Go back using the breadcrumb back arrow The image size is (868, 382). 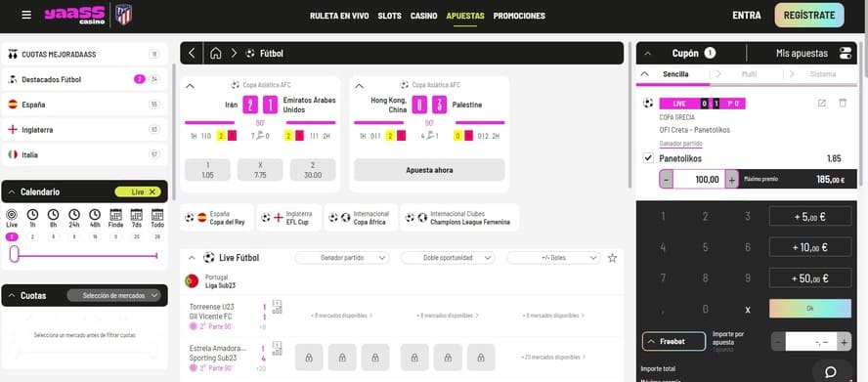(x=192, y=53)
